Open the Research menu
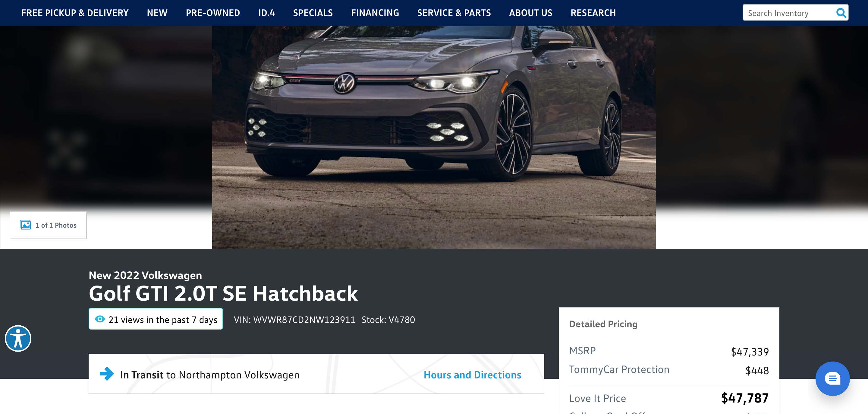Viewport: 868px width, 414px height. pyautogui.click(x=593, y=13)
